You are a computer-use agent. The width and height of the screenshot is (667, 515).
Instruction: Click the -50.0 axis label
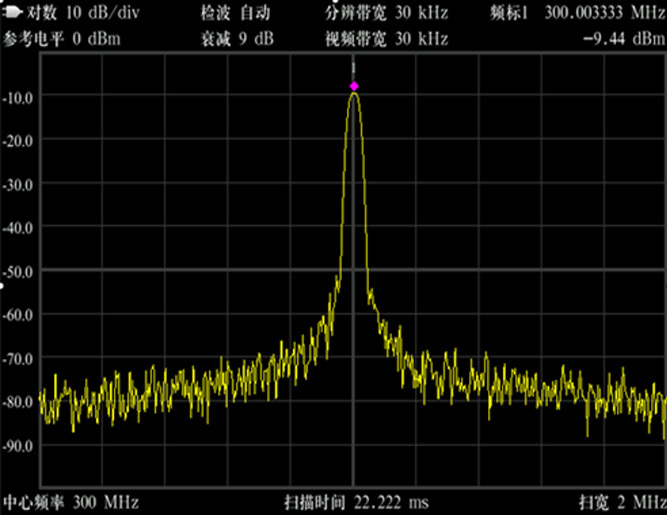coord(18,272)
